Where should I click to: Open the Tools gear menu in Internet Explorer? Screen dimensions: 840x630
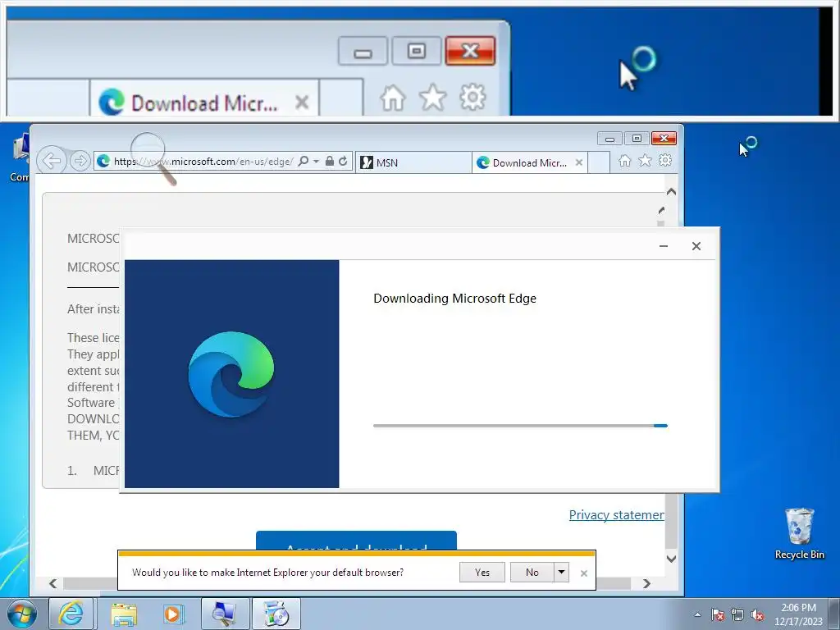(x=664, y=160)
